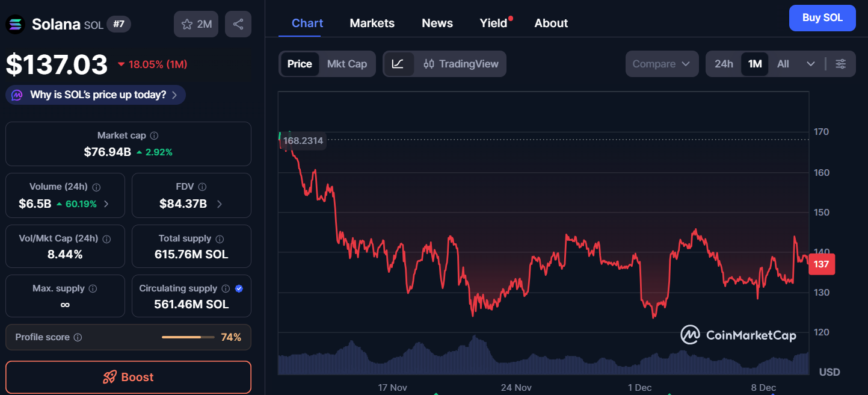Add Solana to watchlist via star icon

pyautogui.click(x=187, y=24)
